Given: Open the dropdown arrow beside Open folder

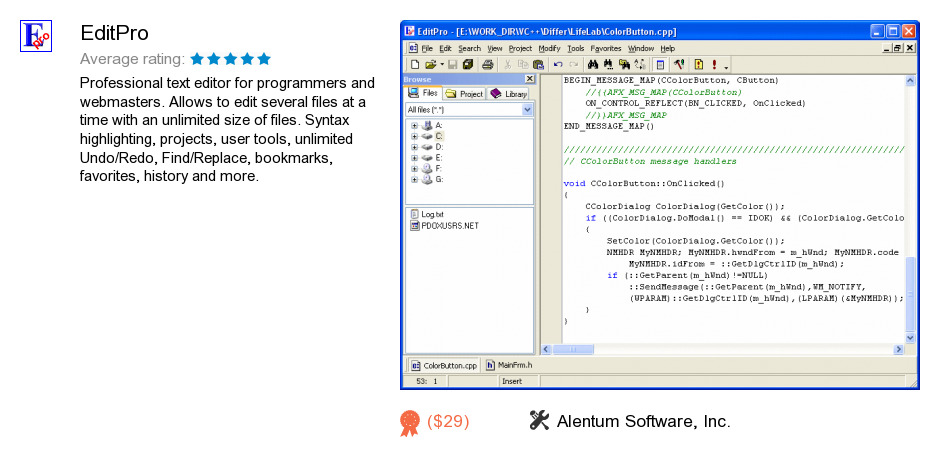Looking at the screenshot, I should coord(442,65).
